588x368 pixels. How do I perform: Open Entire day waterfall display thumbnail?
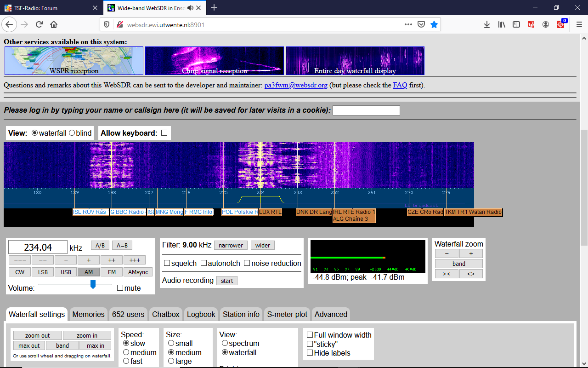click(355, 61)
